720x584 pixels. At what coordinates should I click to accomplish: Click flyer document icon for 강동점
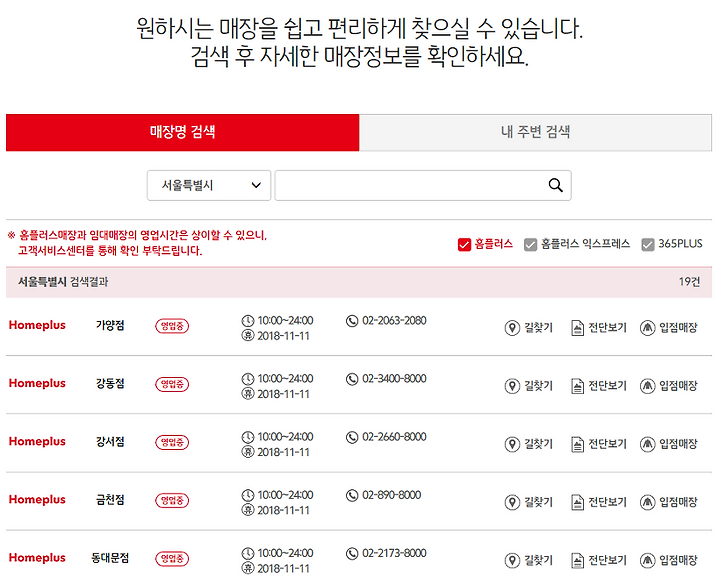point(577,386)
